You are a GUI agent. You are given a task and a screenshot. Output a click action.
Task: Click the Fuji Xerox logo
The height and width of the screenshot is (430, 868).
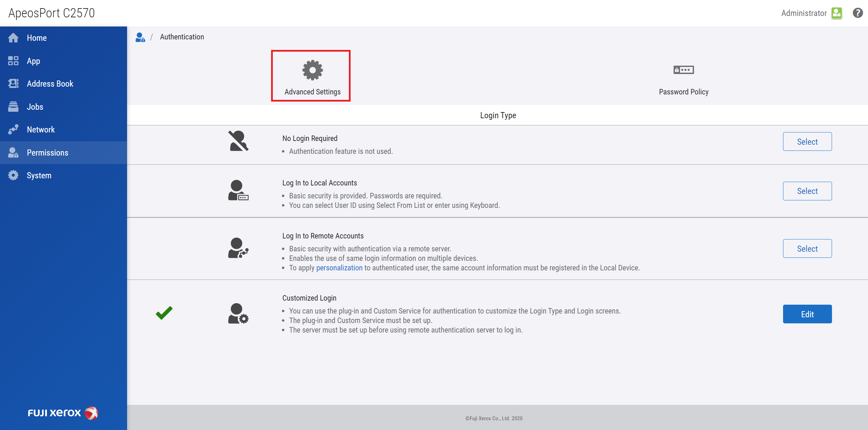coord(63,413)
